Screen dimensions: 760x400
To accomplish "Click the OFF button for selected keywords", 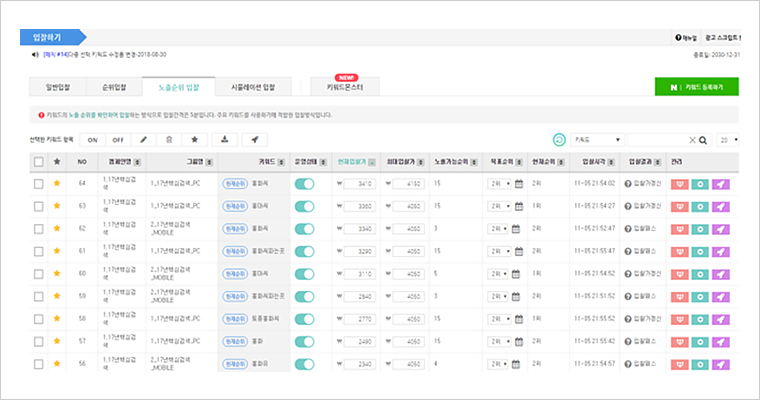I will (x=118, y=140).
